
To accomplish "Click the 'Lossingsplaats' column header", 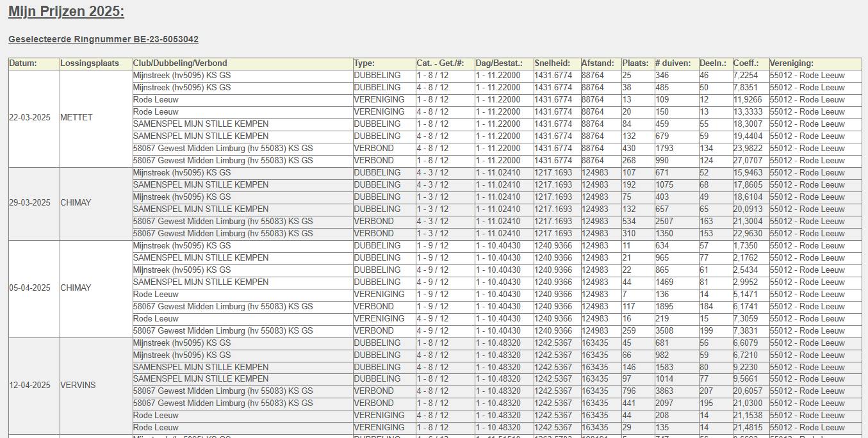I will tap(90, 63).
